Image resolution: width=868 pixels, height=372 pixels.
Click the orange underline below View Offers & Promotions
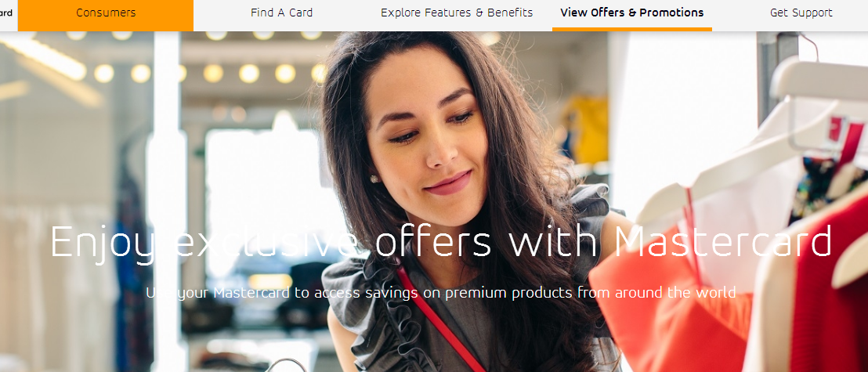click(631, 29)
